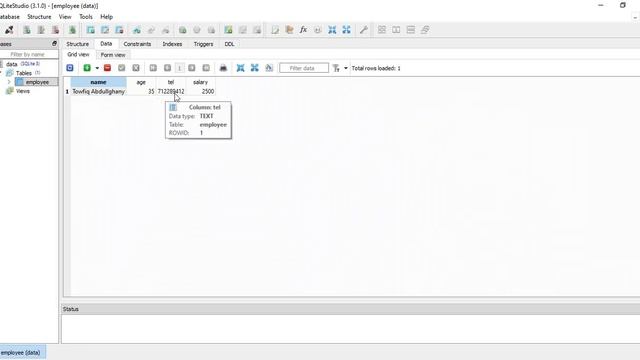Click the apply filter funnel icon

pos(336,68)
